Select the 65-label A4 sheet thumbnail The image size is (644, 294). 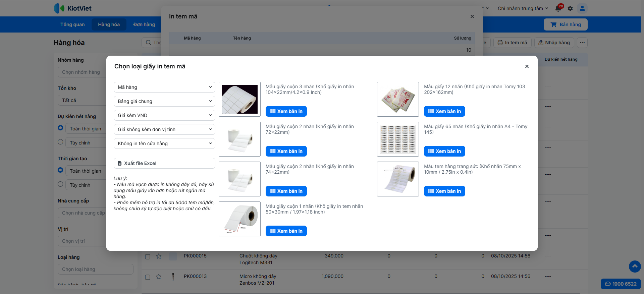click(x=398, y=139)
